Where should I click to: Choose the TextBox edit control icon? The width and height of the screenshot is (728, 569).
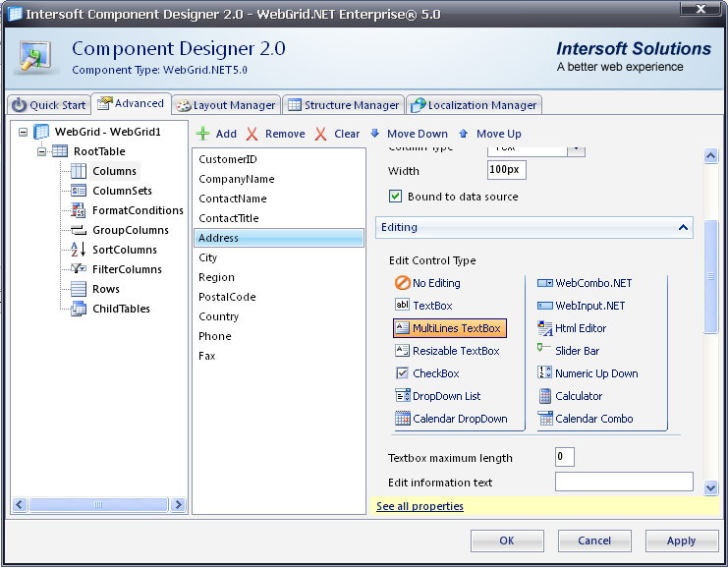[x=402, y=305]
